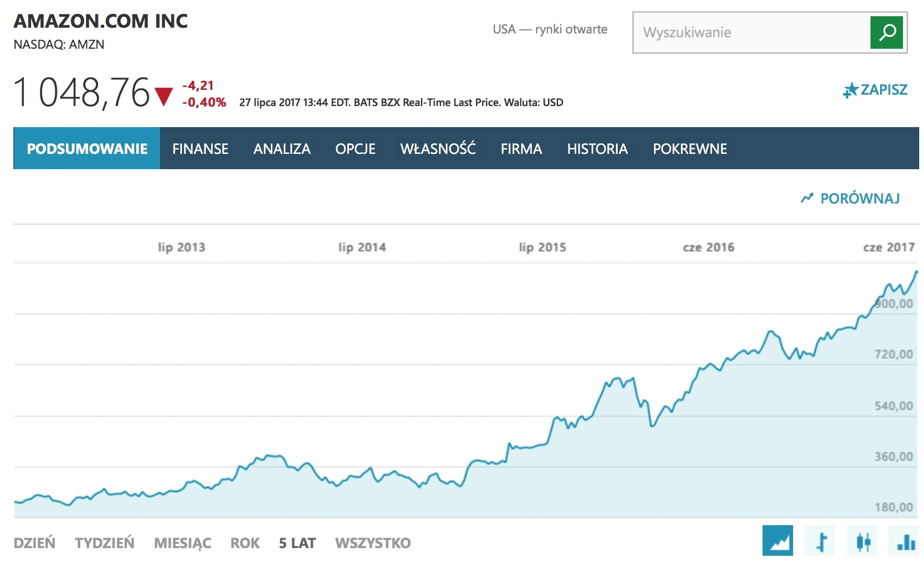Switch to the ANALIZA tab
This screenshot has height=583, width=924.
282,149
